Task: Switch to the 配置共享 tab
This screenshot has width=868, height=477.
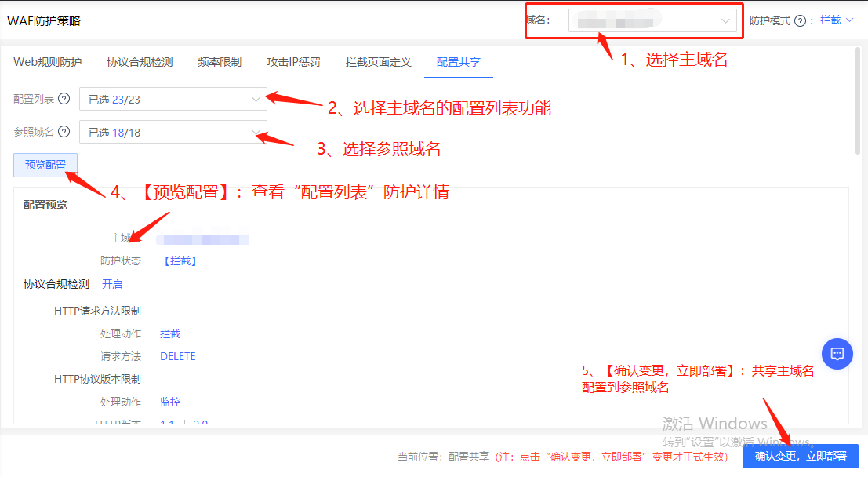Action: coord(459,62)
